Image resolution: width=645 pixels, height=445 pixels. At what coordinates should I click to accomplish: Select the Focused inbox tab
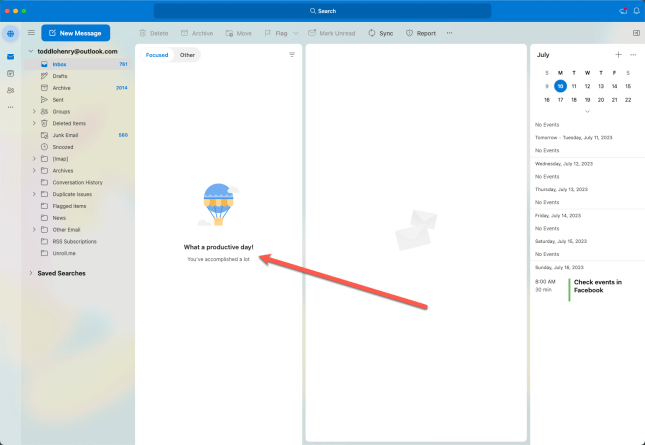pyautogui.click(x=157, y=55)
